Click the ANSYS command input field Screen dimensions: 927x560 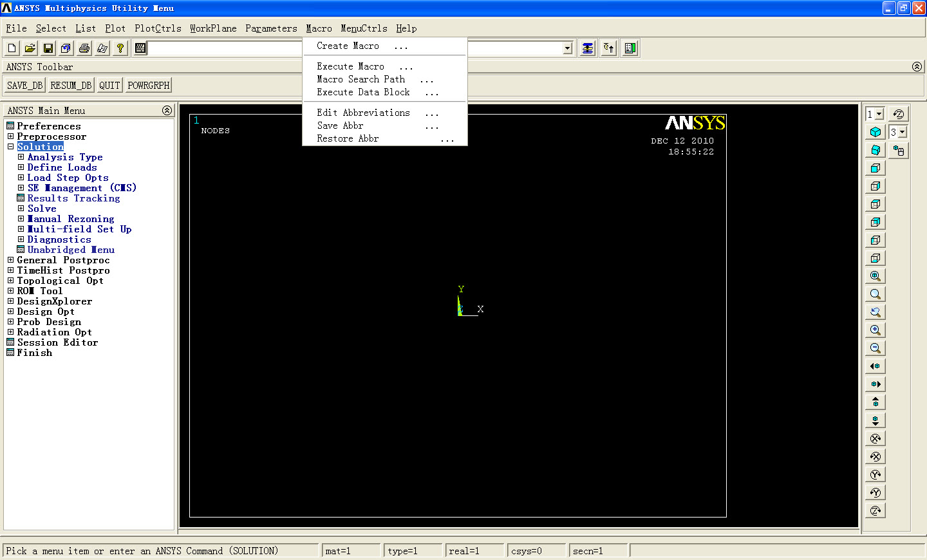(x=355, y=48)
